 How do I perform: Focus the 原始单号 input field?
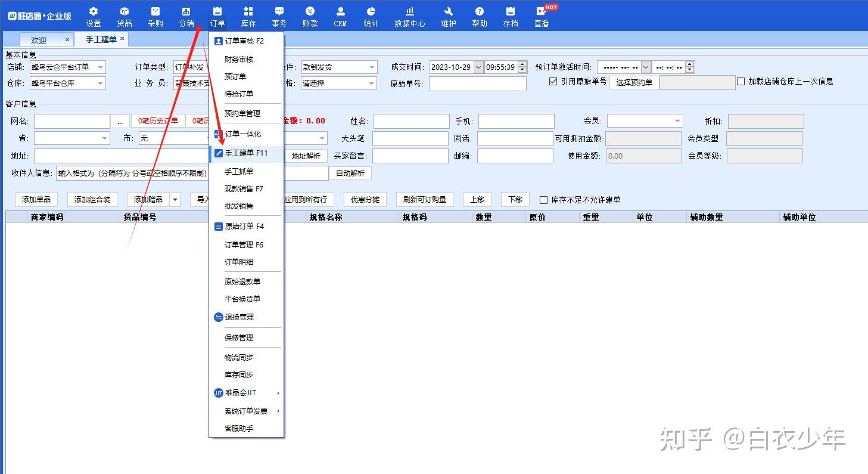478,83
